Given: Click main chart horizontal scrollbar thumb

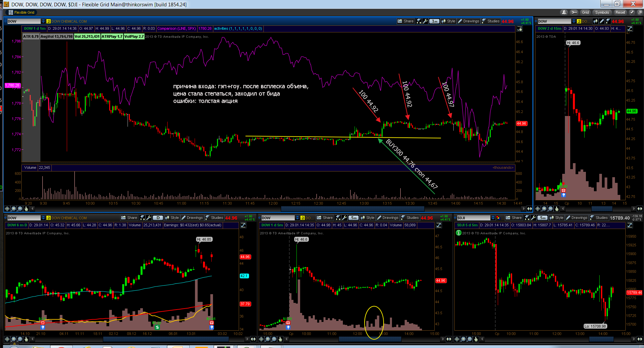Looking at the screenshot, I should [x=353, y=209].
